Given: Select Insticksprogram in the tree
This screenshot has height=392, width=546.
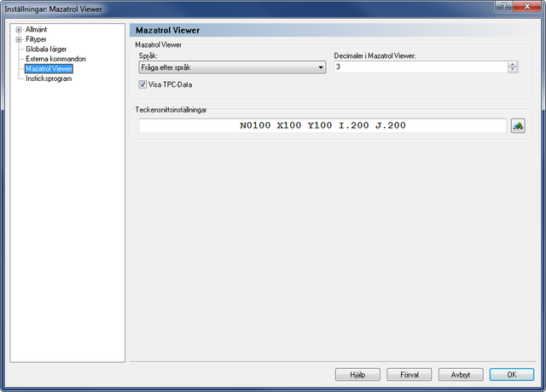Looking at the screenshot, I should click(49, 78).
